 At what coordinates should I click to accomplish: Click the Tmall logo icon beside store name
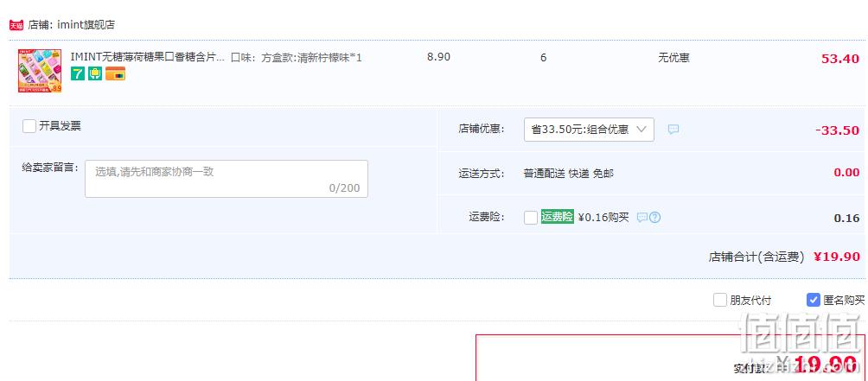tap(16, 25)
